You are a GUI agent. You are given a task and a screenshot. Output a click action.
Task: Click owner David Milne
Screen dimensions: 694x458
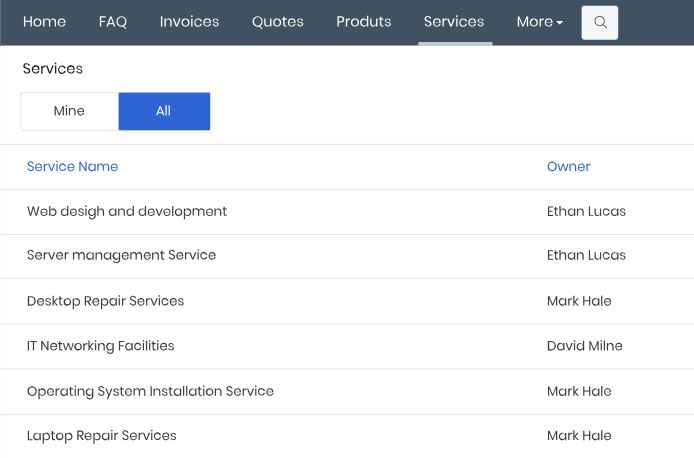585,346
